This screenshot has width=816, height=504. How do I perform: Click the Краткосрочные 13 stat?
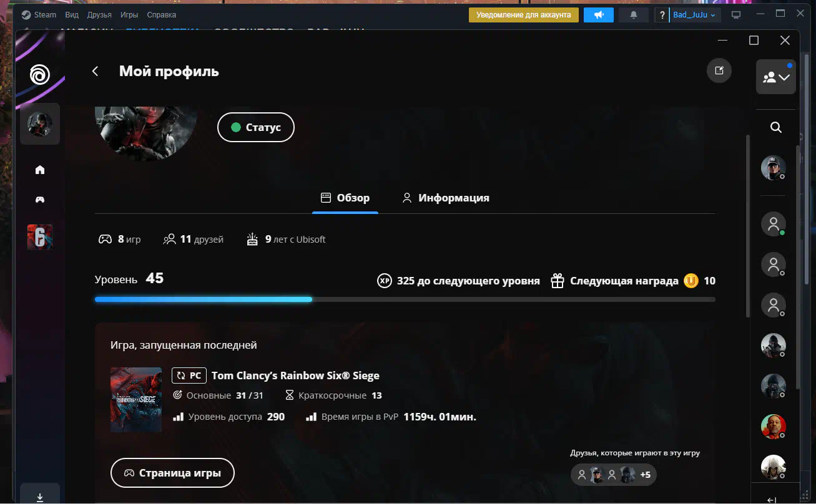(x=333, y=395)
